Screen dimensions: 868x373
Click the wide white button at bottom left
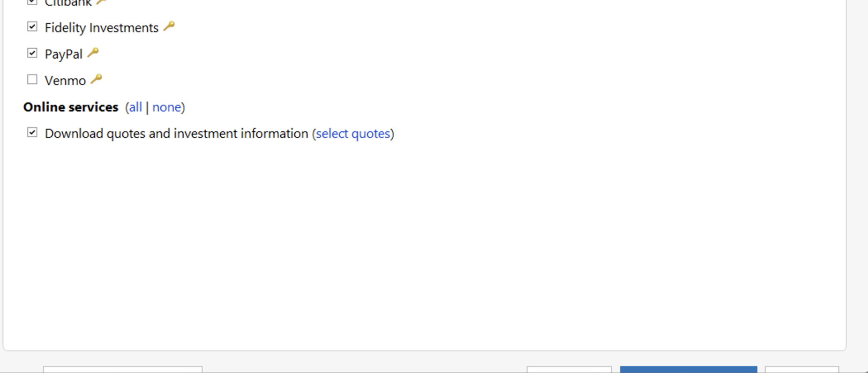[x=123, y=370]
